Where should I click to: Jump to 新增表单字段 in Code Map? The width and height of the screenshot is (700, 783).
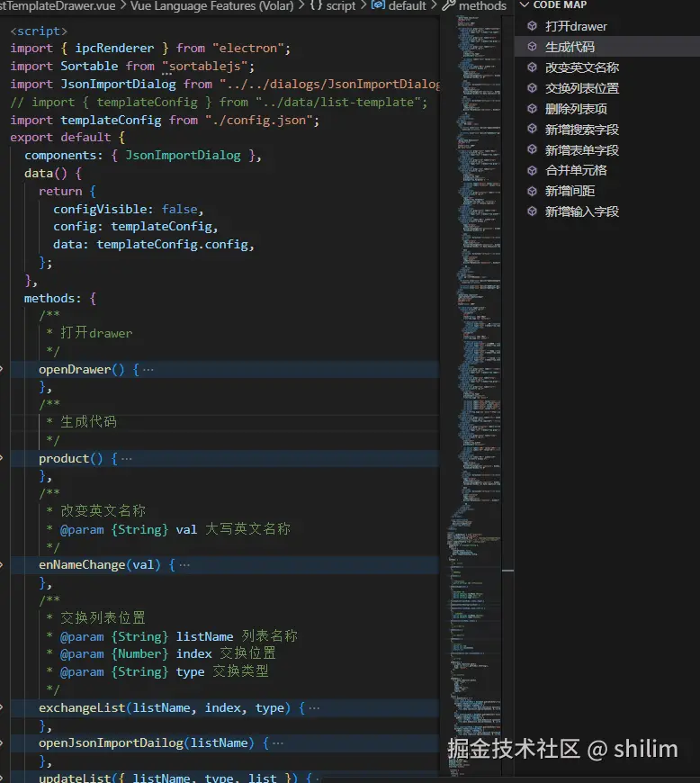[582, 149]
